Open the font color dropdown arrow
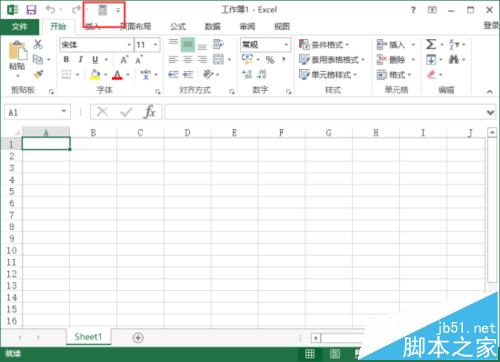The image size is (500, 362). point(128,75)
